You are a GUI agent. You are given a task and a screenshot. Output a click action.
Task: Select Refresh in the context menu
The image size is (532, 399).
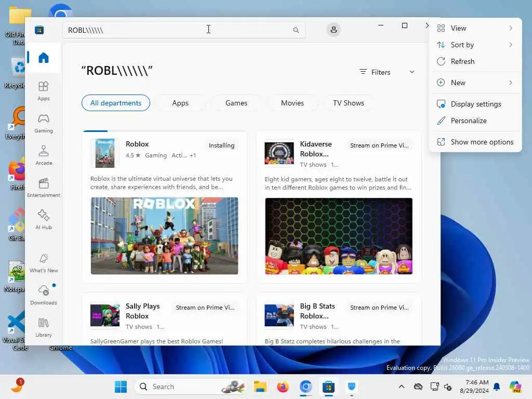(475, 61)
